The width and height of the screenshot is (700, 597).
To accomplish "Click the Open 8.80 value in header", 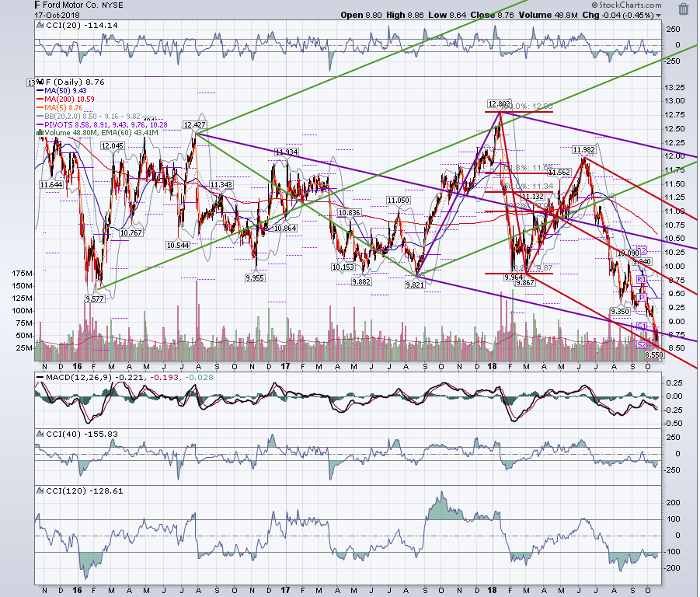I will (x=361, y=16).
